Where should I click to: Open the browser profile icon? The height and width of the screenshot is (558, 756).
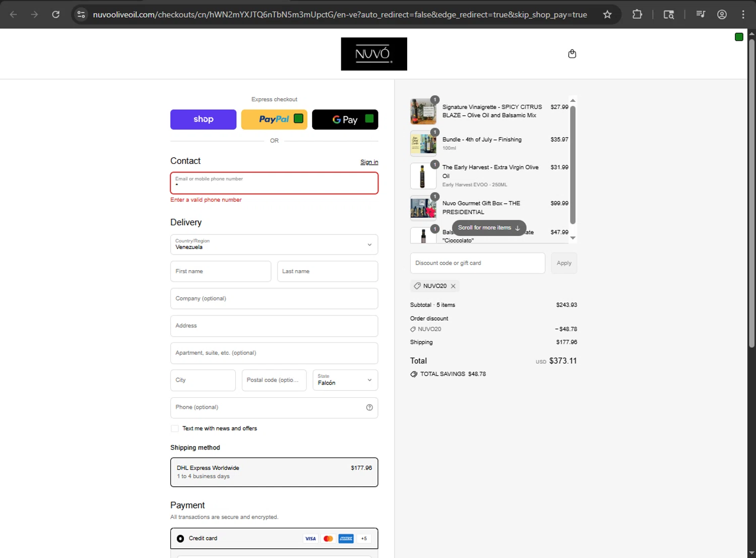coord(722,15)
